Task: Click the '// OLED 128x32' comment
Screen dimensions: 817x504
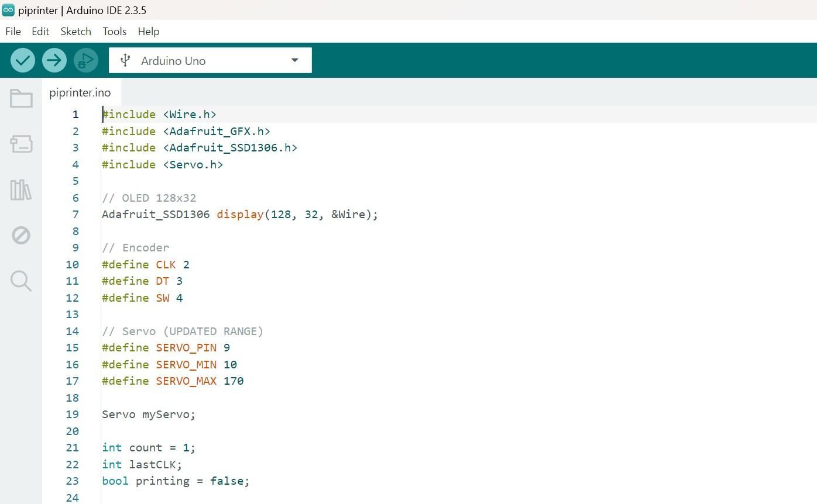Action: [x=149, y=198]
